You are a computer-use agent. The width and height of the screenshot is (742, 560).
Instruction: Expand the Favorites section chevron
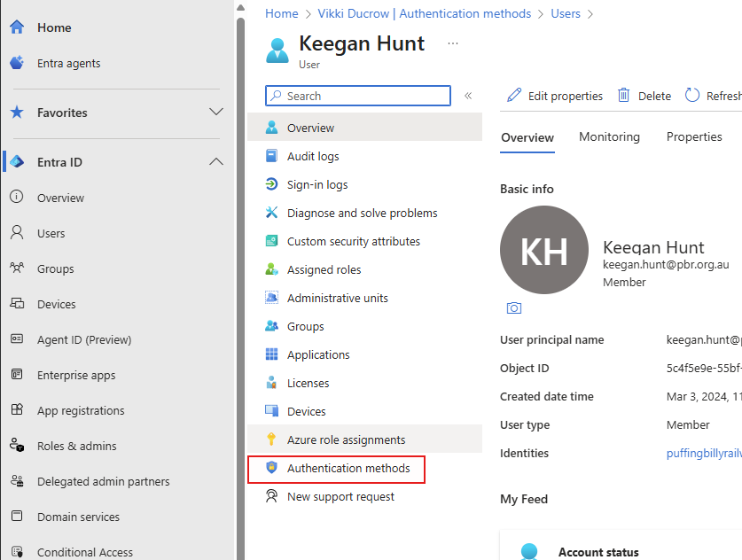[215, 113]
